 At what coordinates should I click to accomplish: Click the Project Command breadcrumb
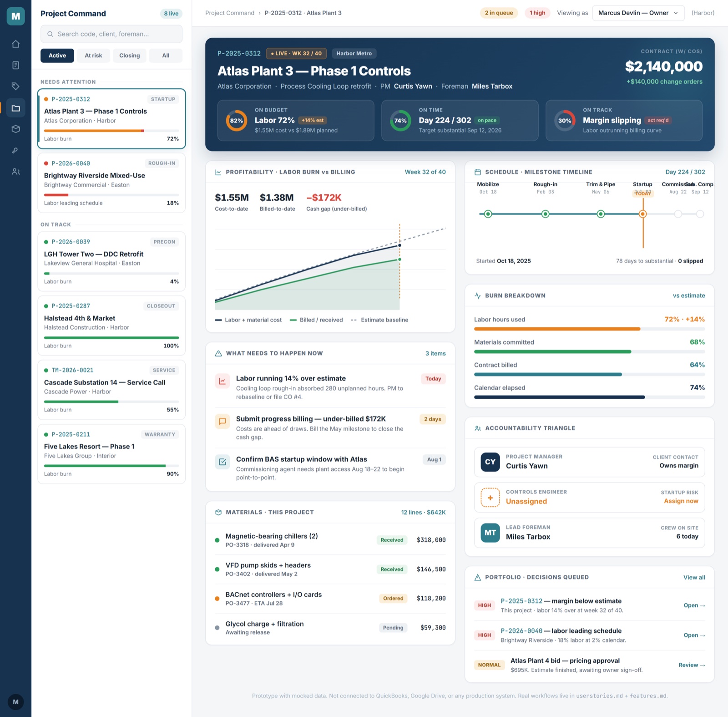[230, 13]
